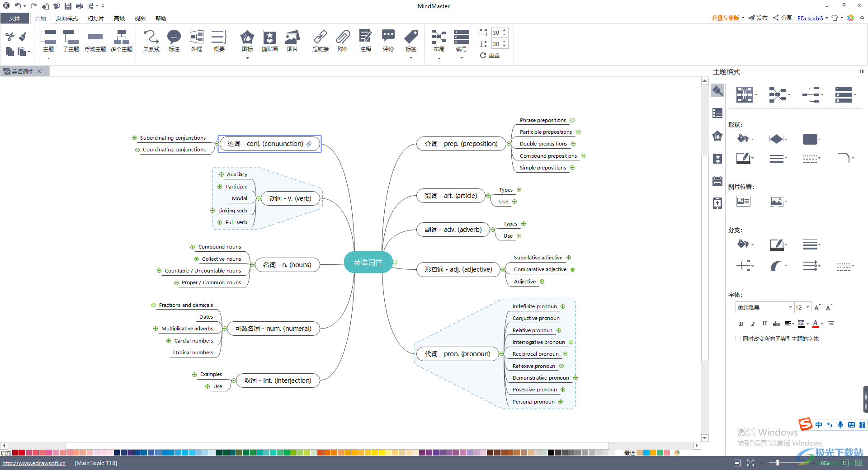Pick the red swatch in color bar
The height and width of the screenshot is (470, 868).
pos(22,452)
